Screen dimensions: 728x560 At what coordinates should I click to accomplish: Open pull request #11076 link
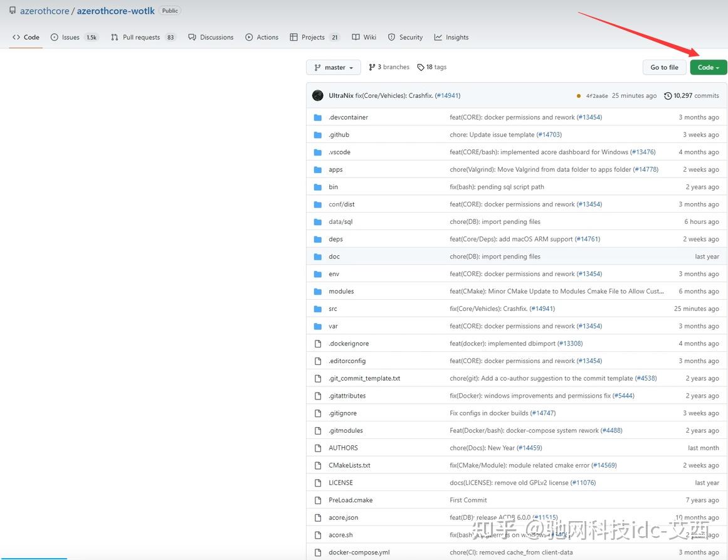583,483
